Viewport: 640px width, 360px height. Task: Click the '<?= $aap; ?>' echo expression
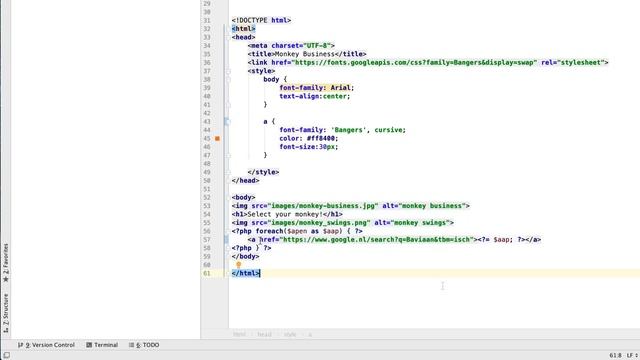501,240
